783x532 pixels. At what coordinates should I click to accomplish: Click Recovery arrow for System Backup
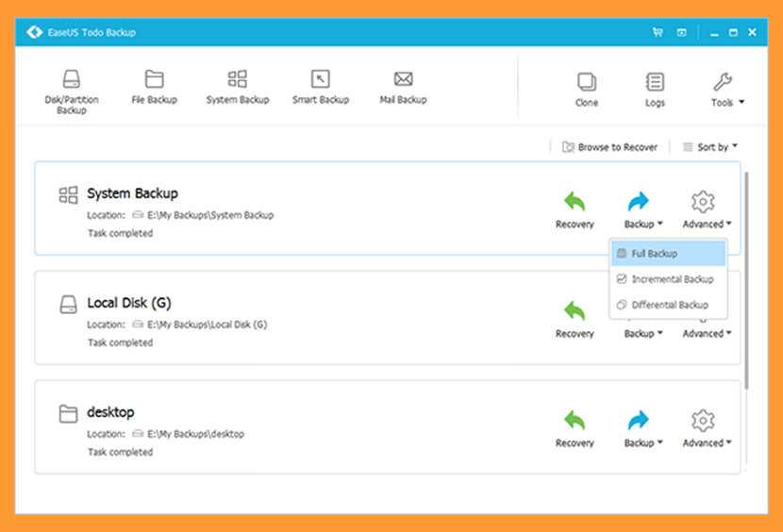click(575, 208)
